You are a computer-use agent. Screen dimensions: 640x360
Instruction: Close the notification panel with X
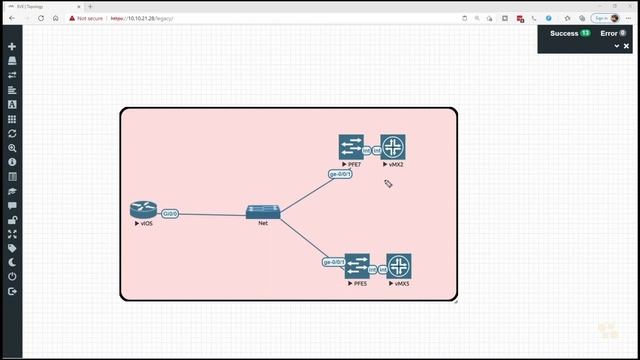point(627,46)
